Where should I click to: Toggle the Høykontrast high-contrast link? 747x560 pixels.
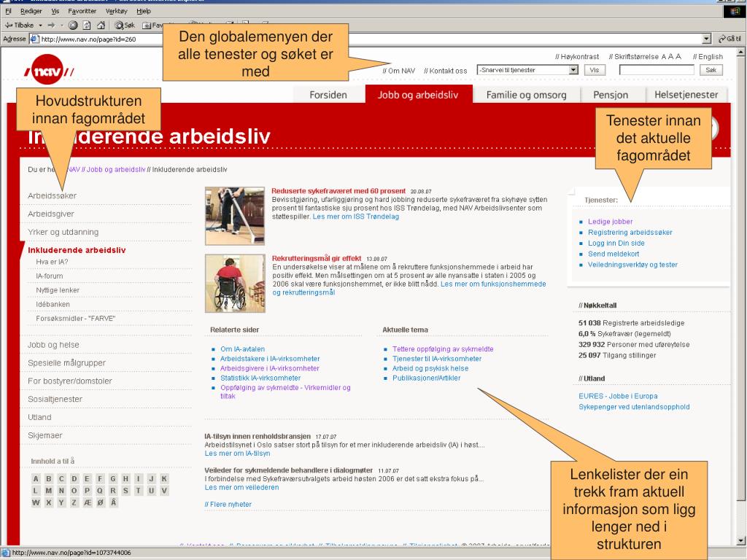577,57
